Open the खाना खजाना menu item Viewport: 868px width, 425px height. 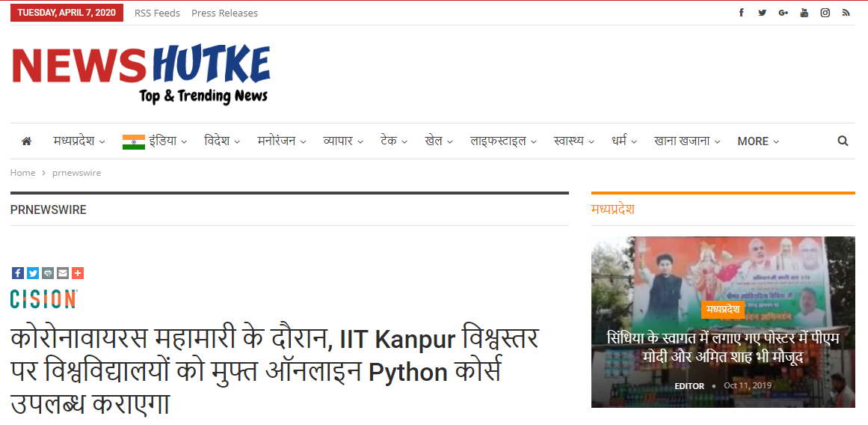tap(687, 141)
